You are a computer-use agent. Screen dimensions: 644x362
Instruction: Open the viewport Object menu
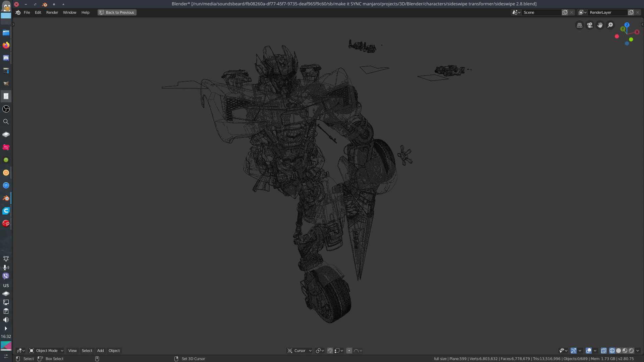(x=114, y=351)
